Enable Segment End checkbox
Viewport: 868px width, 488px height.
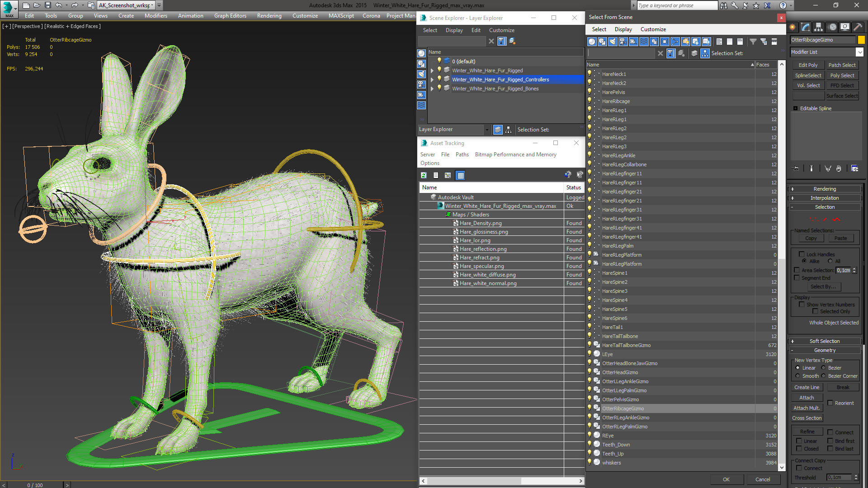(797, 278)
